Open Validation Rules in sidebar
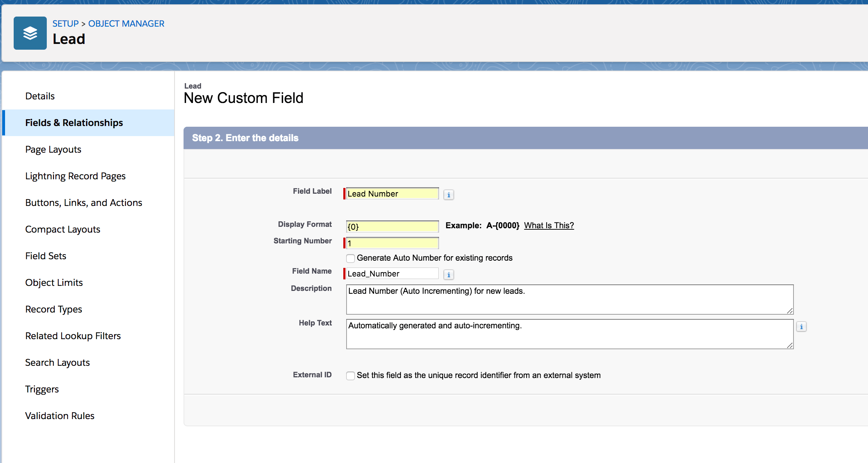 click(x=60, y=416)
